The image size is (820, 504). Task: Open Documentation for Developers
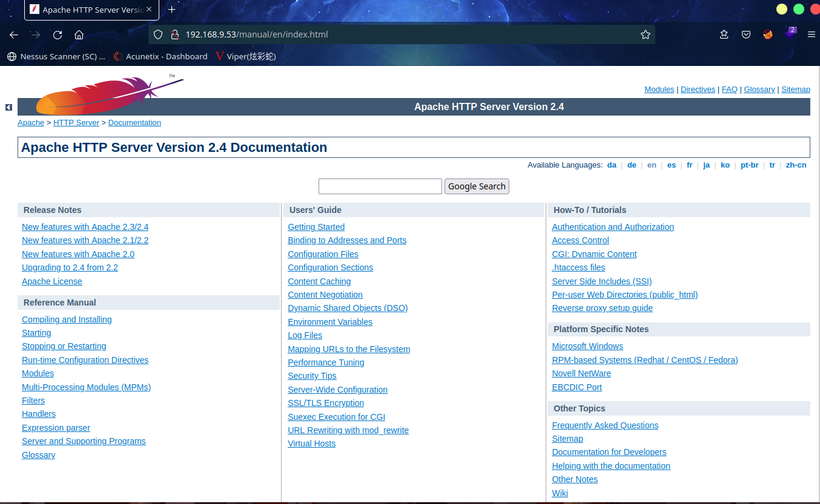609,452
